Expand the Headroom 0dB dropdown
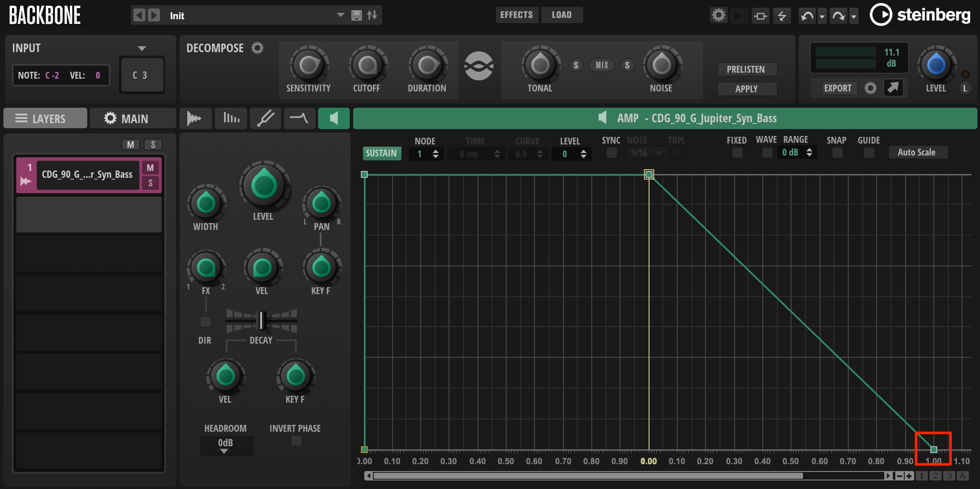 [x=226, y=445]
